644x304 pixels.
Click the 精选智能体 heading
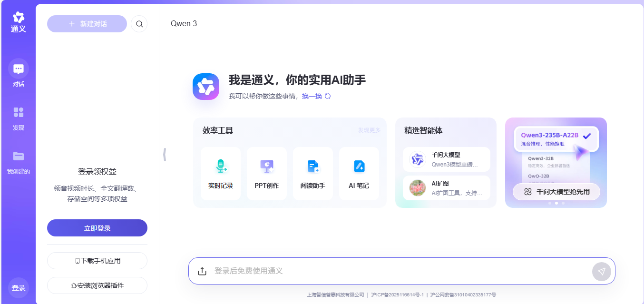coord(423,130)
